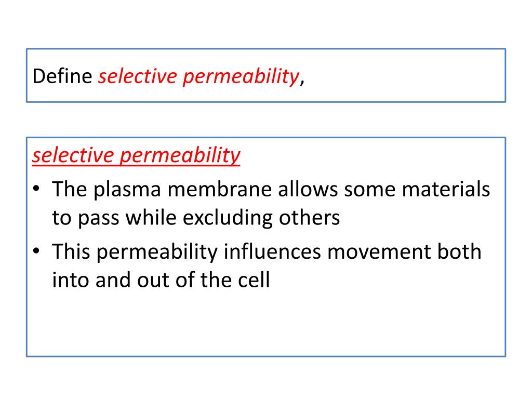532x399 pixels.
Task: Click empty space inside the top box
Action: [404, 75]
